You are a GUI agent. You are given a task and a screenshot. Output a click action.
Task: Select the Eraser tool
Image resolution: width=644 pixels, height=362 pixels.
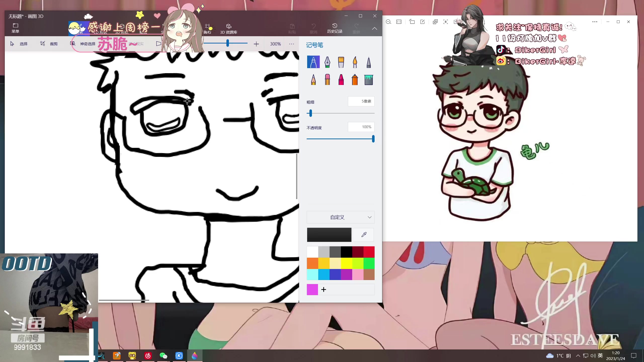point(327,80)
